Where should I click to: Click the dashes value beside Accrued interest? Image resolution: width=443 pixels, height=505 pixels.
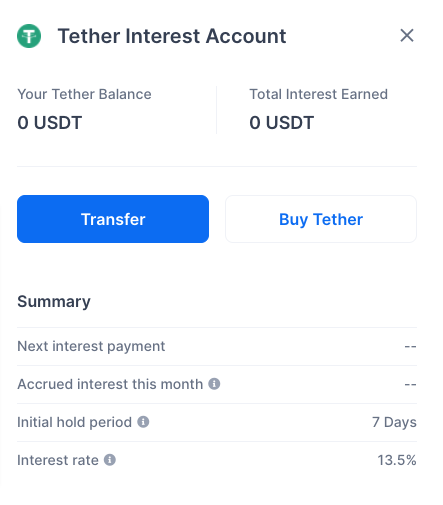pyautogui.click(x=410, y=384)
